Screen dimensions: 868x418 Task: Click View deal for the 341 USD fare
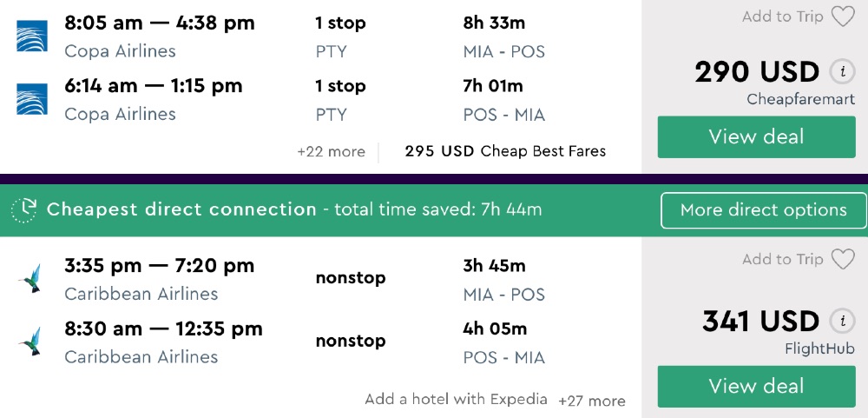(756, 386)
